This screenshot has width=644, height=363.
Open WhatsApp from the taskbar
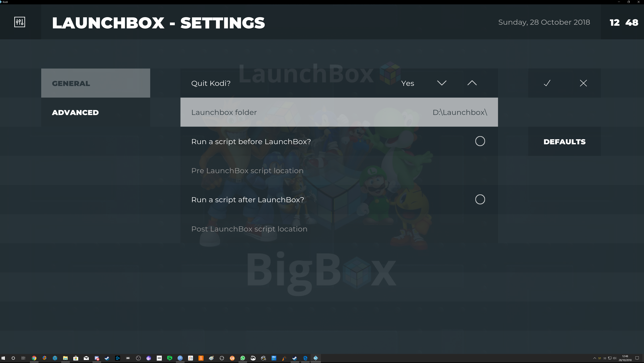tap(243, 358)
